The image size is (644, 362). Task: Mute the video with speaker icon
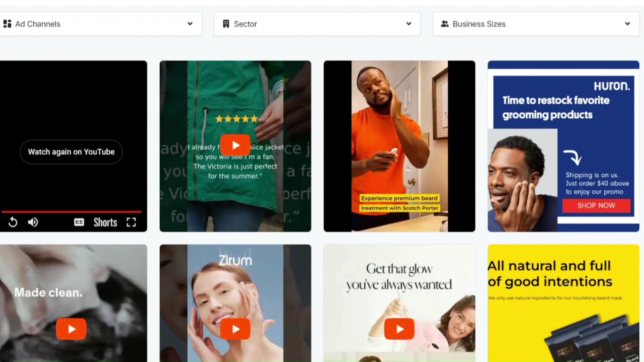33,222
